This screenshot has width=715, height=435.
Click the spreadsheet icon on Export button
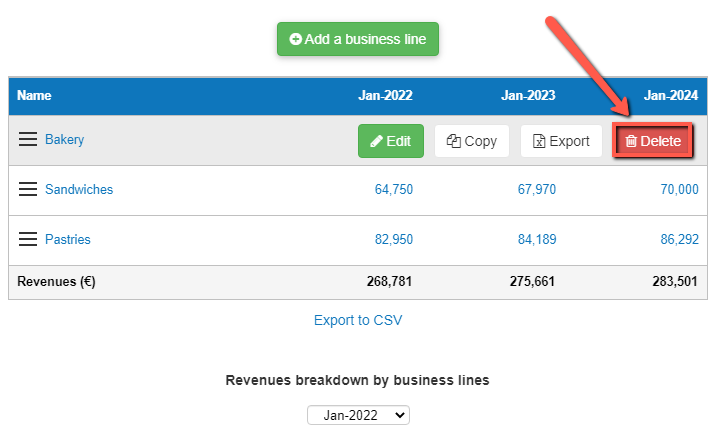point(539,142)
